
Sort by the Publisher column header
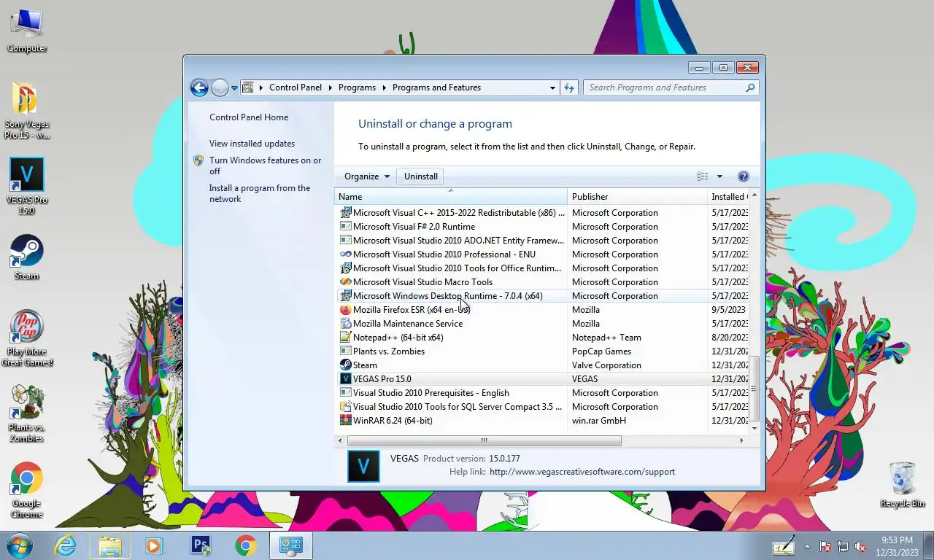coord(637,197)
